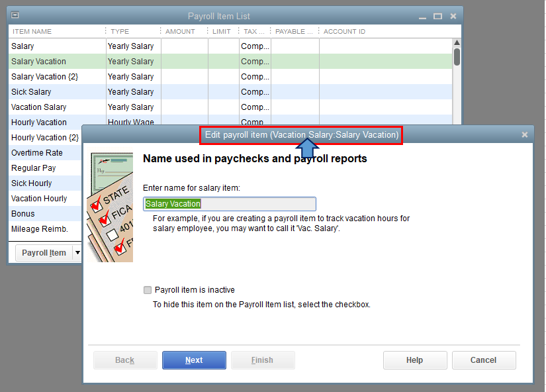Click the Payroll Item button
546x392 pixels.
tap(44, 253)
